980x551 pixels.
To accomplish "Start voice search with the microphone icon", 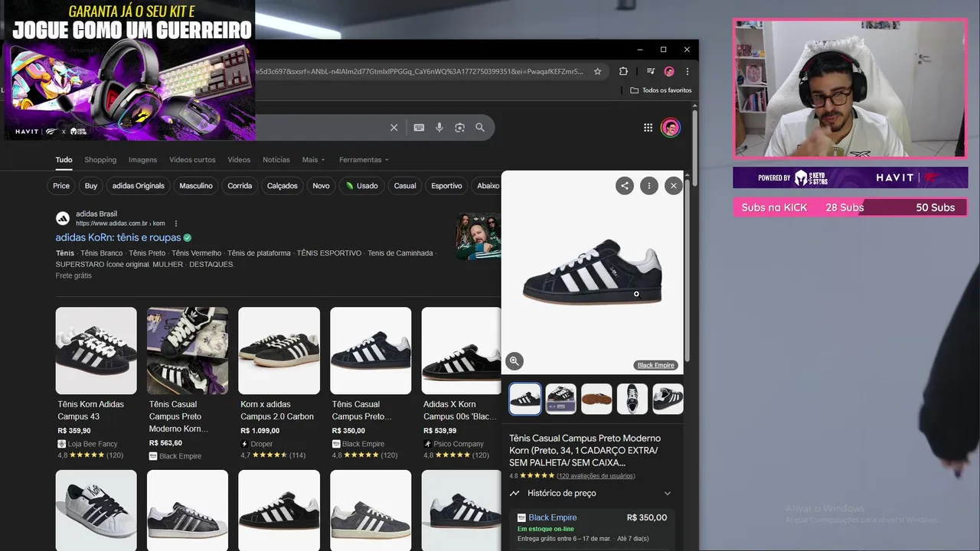I will pyautogui.click(x=439, y=128).
